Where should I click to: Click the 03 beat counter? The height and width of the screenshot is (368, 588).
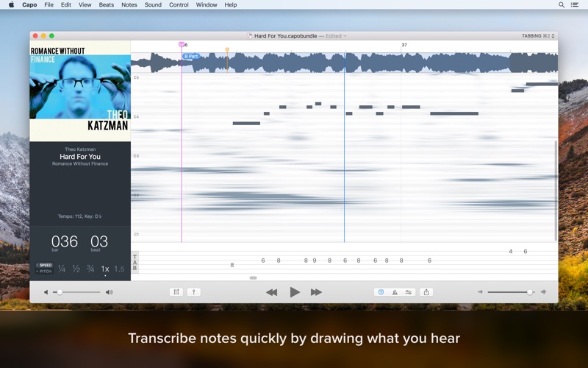pyautogui.click(x=99, y=241)
